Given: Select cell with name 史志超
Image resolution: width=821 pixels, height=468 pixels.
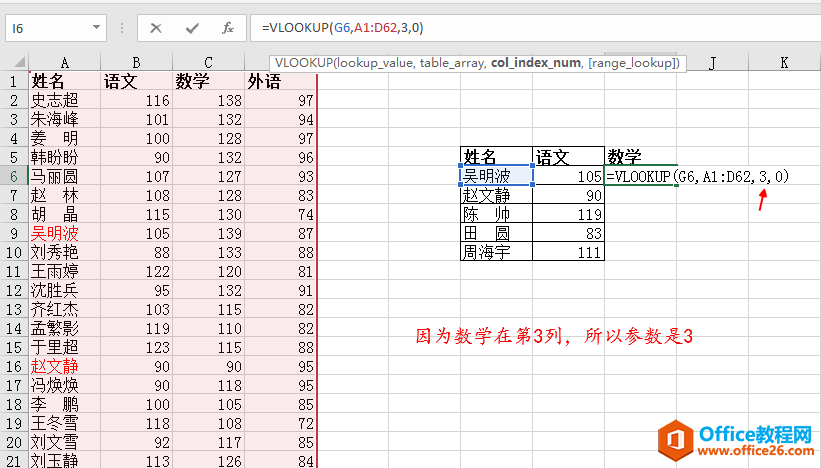Looking at the screenshot, I should click(x=64, y=101).
